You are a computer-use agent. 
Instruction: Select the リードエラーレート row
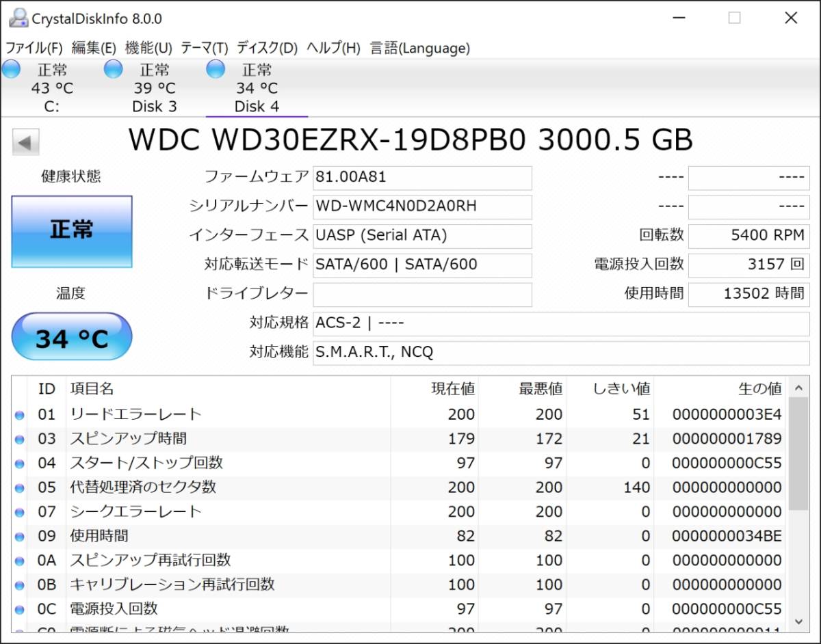tap(400, 415)
